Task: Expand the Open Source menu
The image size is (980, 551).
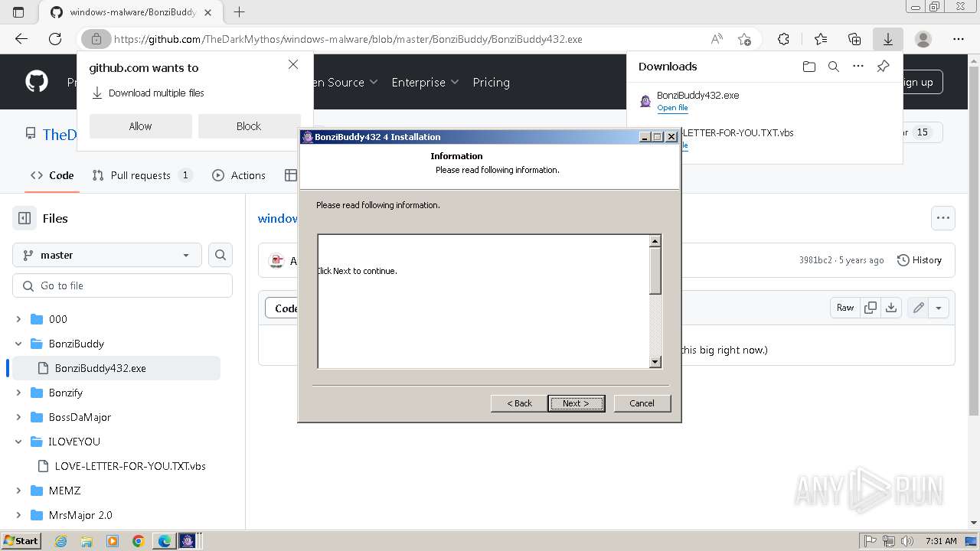Action: [343, 82]
